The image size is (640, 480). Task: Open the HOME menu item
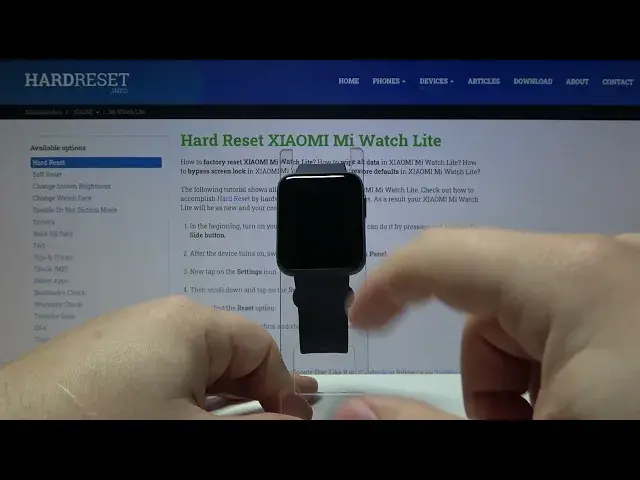pyautogui.click(x=349, y=81)
